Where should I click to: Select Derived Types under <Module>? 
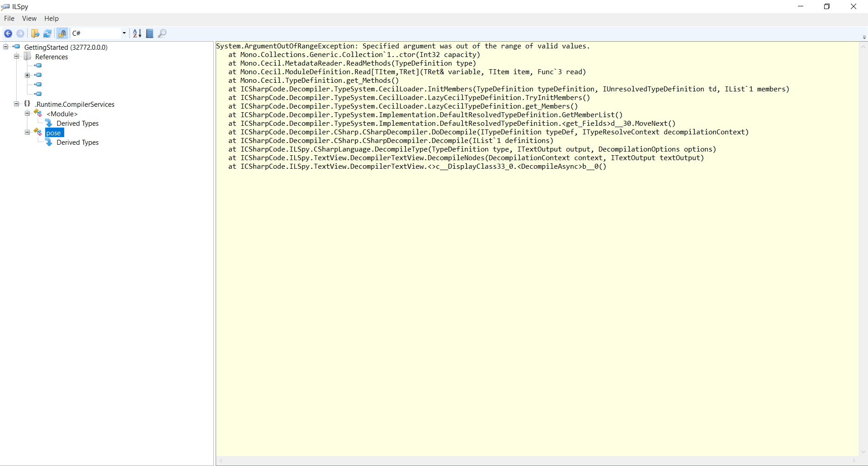coord(77,124)
